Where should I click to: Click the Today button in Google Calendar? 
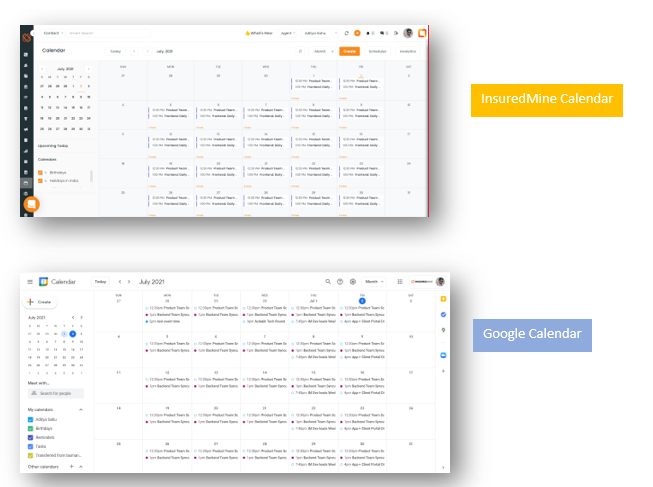click(x=100, y=282)
